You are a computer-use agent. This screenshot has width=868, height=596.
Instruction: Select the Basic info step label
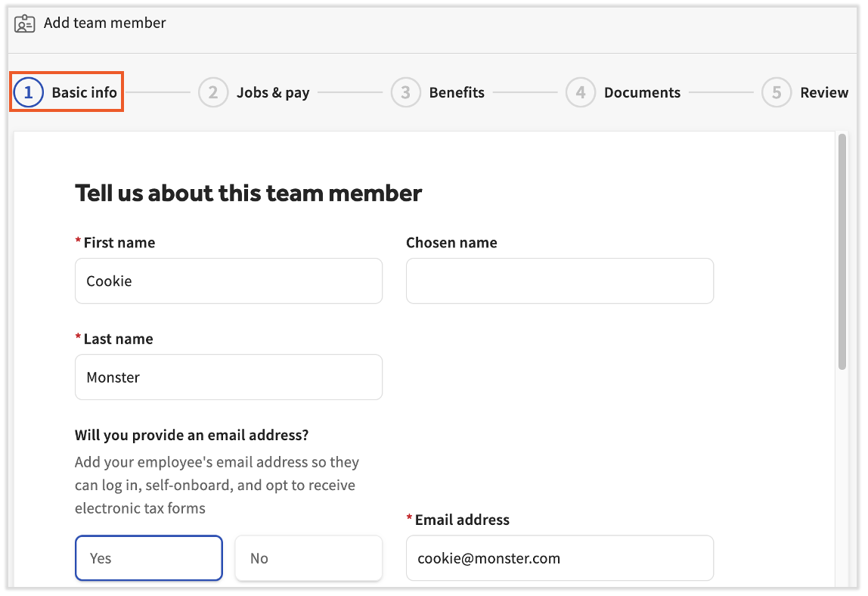(84, 93)
